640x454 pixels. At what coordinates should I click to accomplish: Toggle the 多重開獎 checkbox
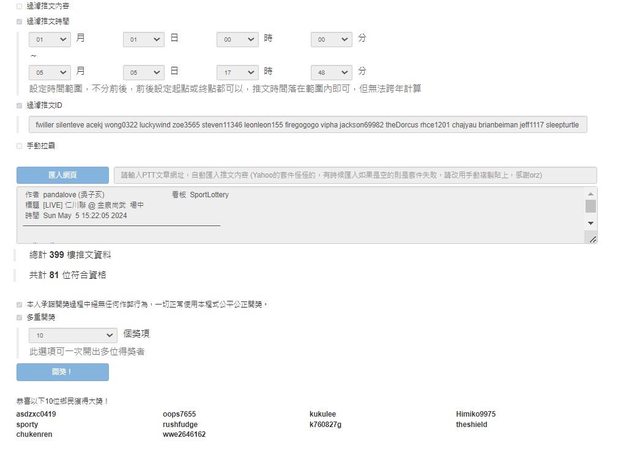[19, 318]
